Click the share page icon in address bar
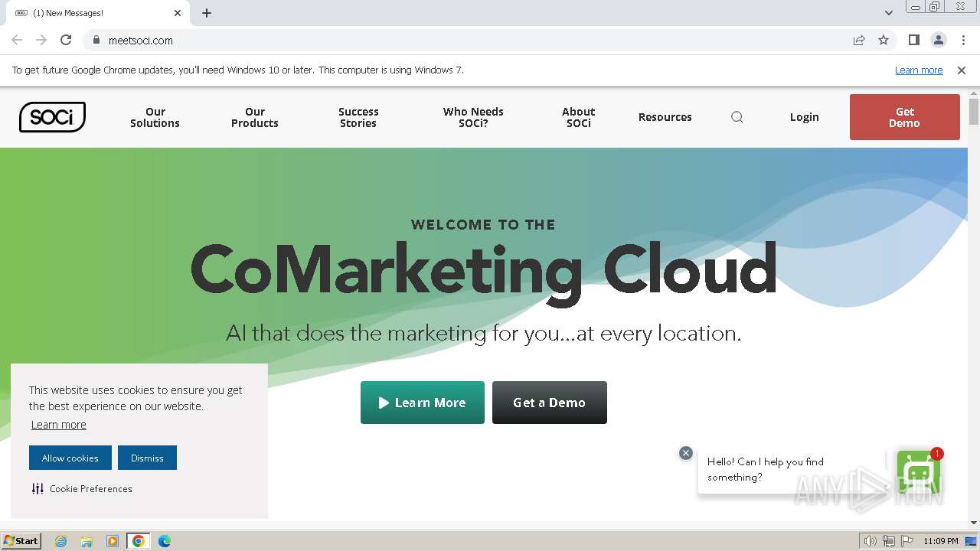Screen dimensions: 980x551 (859, 40)
